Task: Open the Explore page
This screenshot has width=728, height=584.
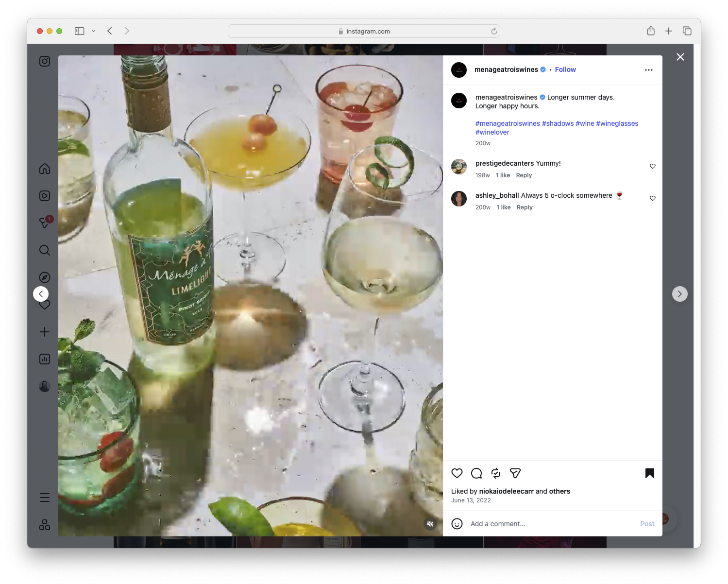Action: (x=44, y=277)
